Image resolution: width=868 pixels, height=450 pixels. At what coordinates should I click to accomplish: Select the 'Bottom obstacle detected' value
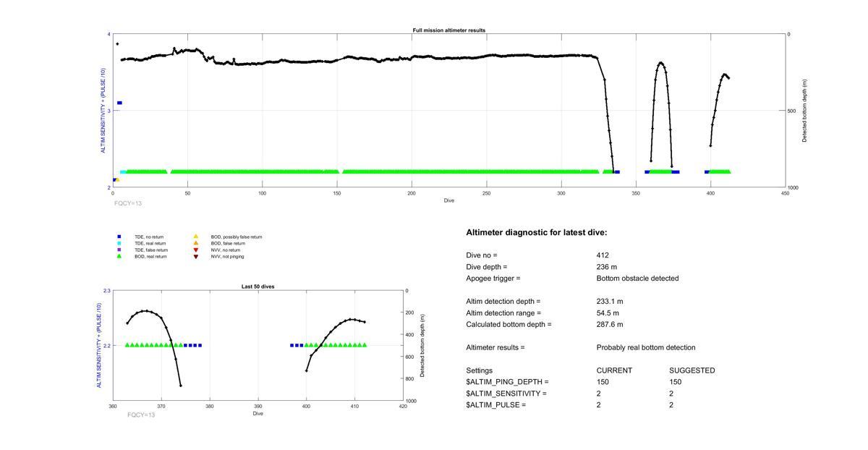[x=637, y=279]
